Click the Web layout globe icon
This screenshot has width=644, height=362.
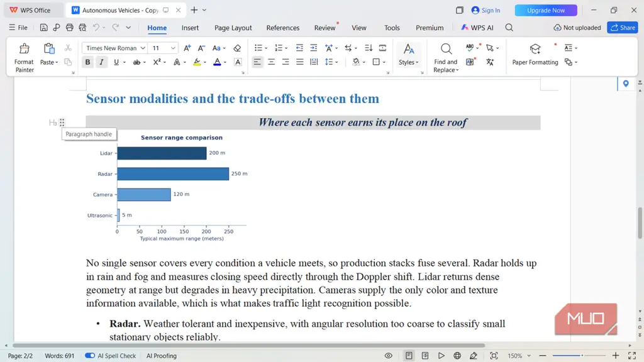pyautogui.click(x=457, y=356)
